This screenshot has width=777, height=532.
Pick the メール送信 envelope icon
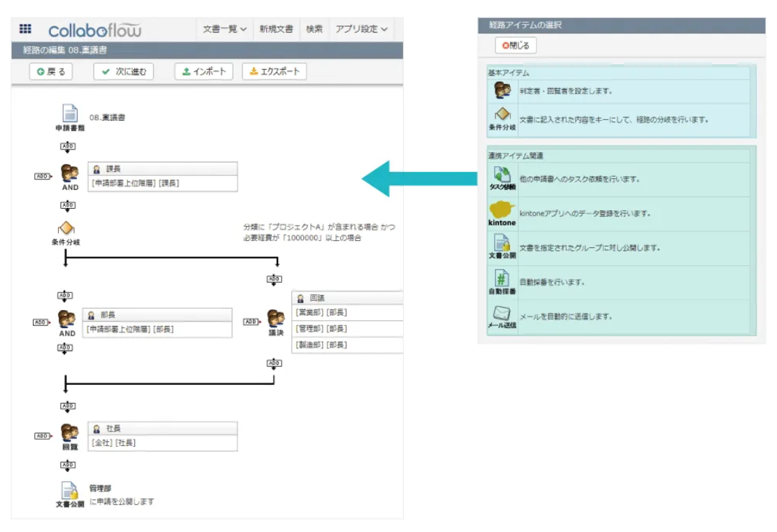coord(502,313)
